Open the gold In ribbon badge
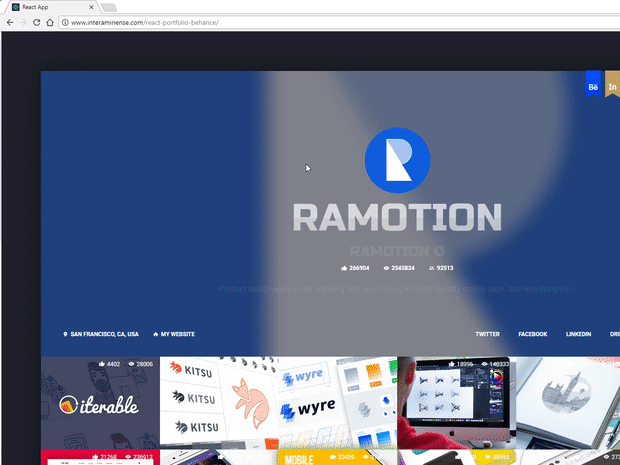This screenshot has height=465, width=620. pyautogui.click(x=612, y=84)
